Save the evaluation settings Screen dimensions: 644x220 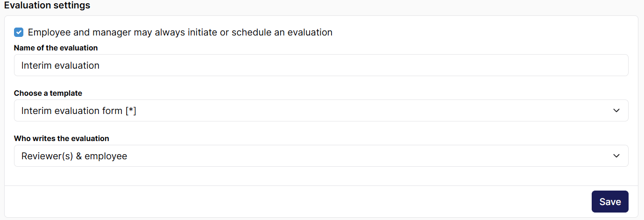[610, 201]
